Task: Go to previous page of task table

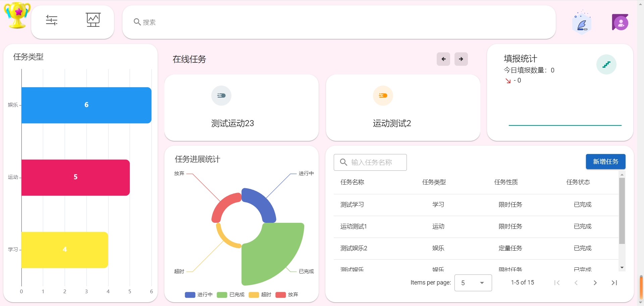Action: pos(576,283)
